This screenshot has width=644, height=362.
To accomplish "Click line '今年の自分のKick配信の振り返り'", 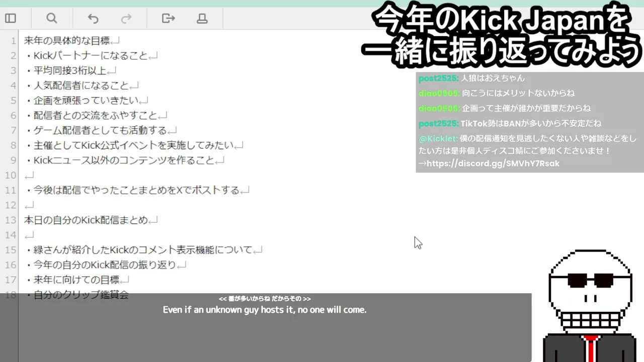I will point(100,264).
